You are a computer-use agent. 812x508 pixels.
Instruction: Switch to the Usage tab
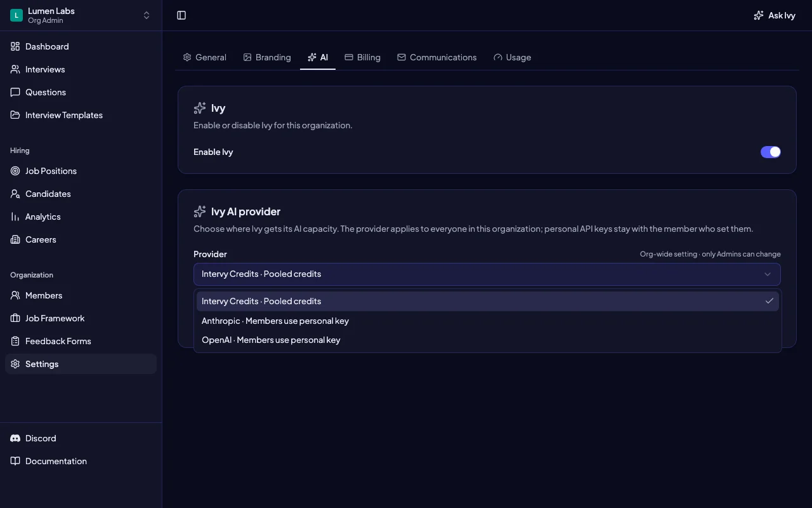pos(512,57)
